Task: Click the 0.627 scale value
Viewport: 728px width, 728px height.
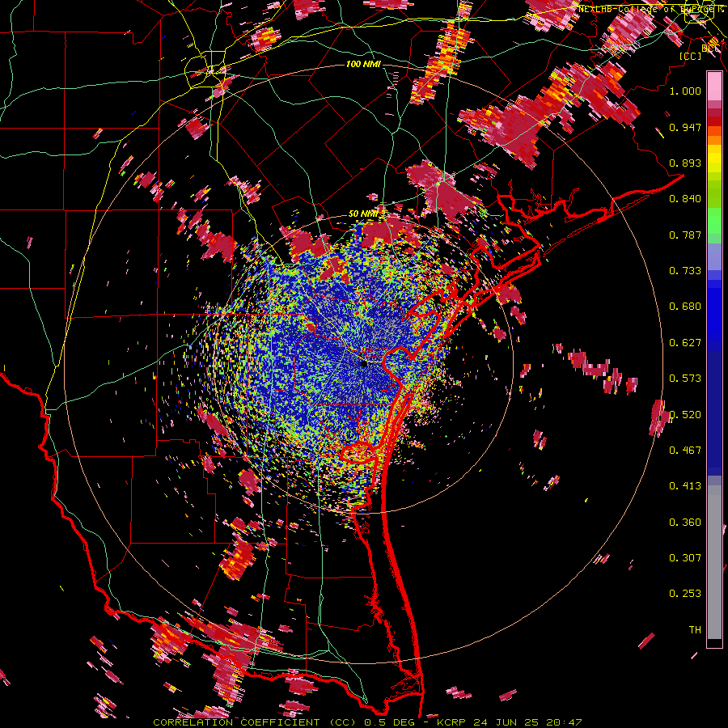Action: pos(685,343)
